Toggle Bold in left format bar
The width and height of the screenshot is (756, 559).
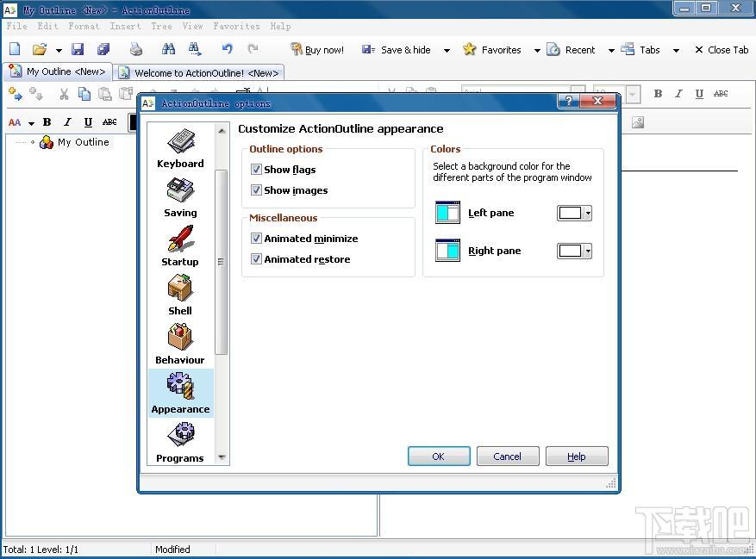coord(47,122)
